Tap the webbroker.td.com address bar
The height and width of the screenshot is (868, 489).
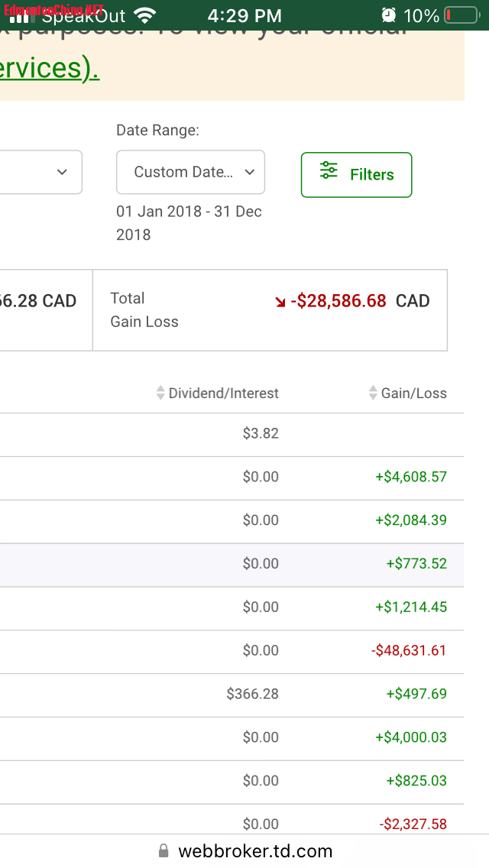pos(254,850)
